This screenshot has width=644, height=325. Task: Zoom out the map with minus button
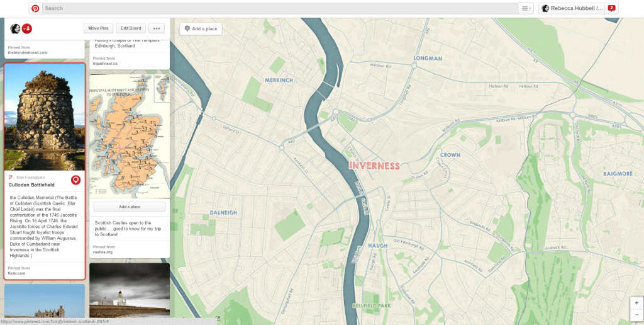pos(636,315)
